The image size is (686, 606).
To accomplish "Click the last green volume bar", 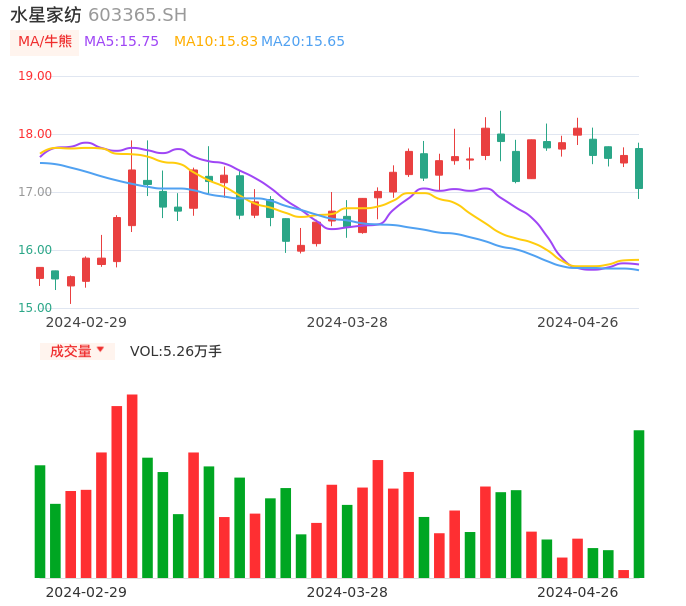I will [x=638, y=503].
